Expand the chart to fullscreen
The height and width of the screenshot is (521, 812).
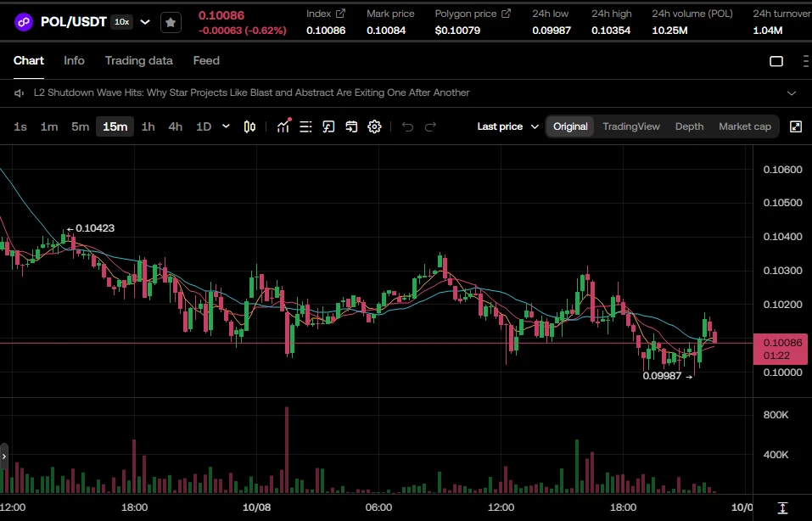(x=795, y=126)
